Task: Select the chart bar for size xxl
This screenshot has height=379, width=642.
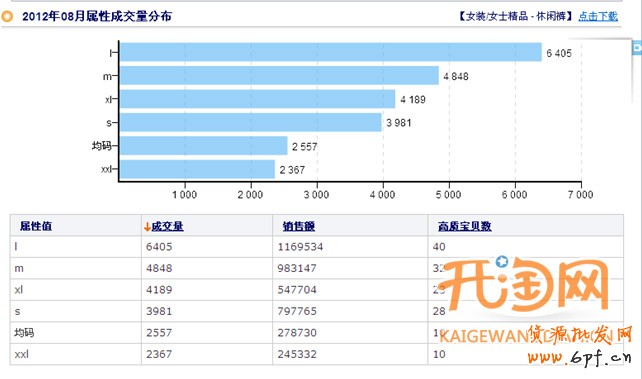Action: tap(198, 169)
